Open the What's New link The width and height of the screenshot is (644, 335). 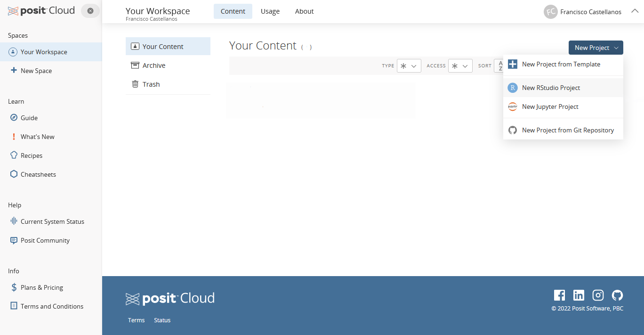click(x=38, y=137)
